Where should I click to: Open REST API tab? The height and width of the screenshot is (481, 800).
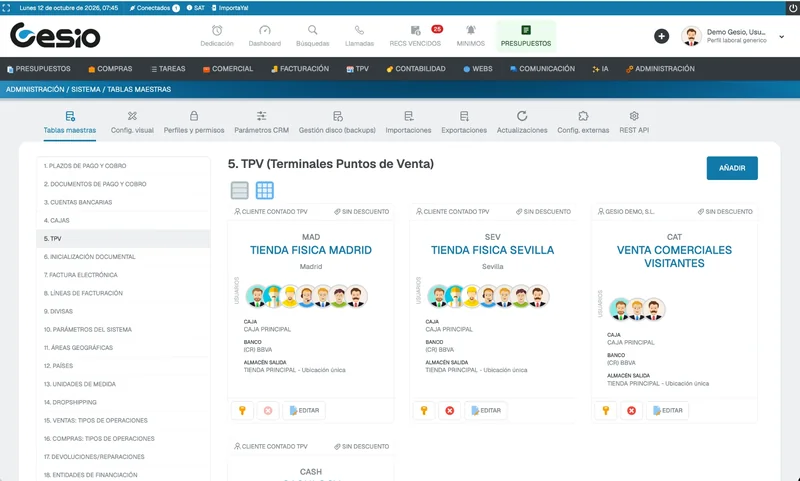point(634,123)
